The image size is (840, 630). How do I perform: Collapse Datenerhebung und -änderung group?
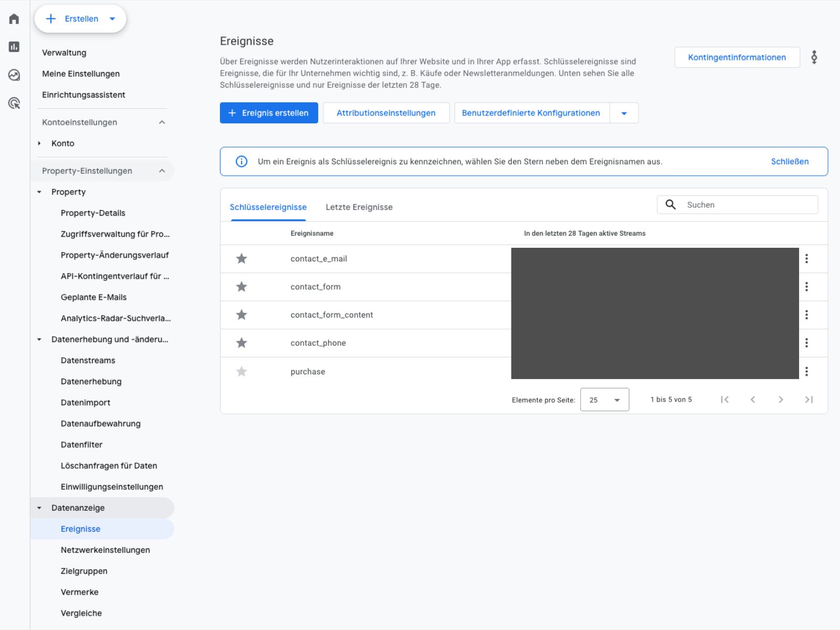39,340
